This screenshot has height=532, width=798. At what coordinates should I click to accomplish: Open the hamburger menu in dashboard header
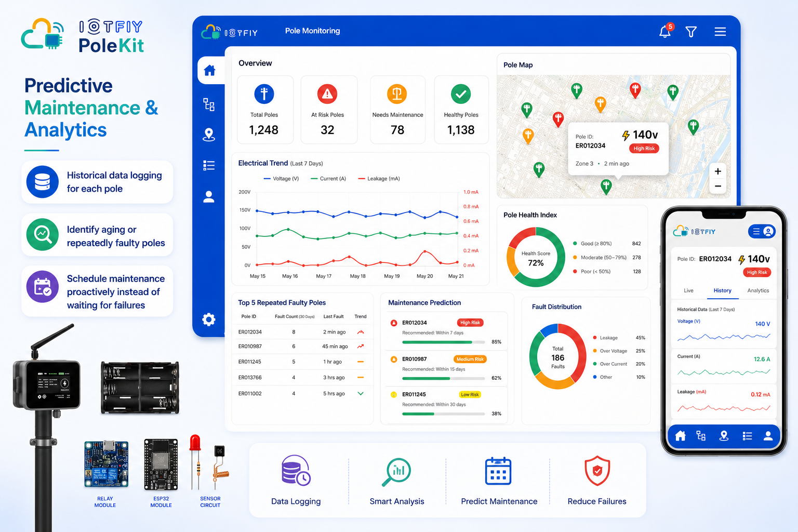coord(720,32)
